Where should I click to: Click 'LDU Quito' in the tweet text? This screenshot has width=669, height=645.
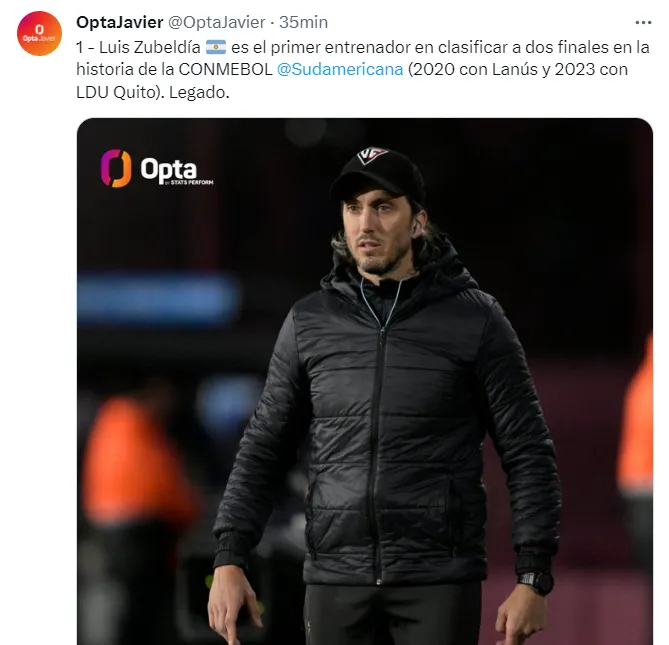(117, 93)
